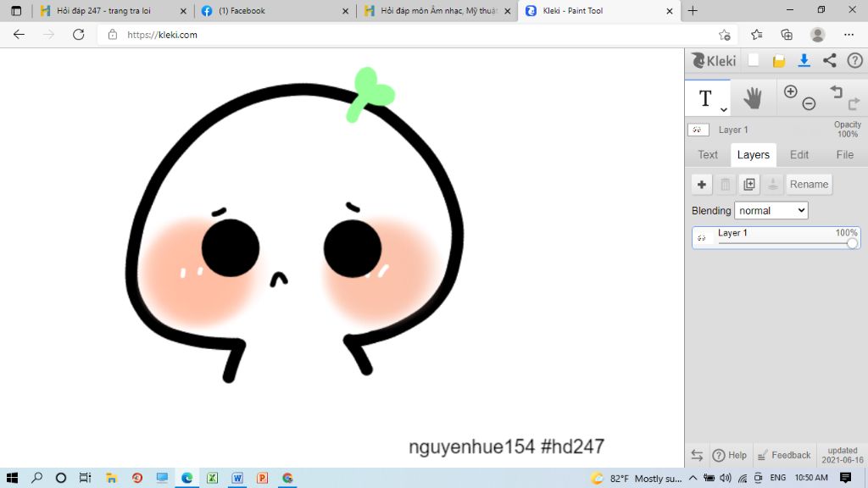Open PowerPoint from the taskbar
Image resolution: width=868 pixels, height=488 pixels.
tap(263, 478)
